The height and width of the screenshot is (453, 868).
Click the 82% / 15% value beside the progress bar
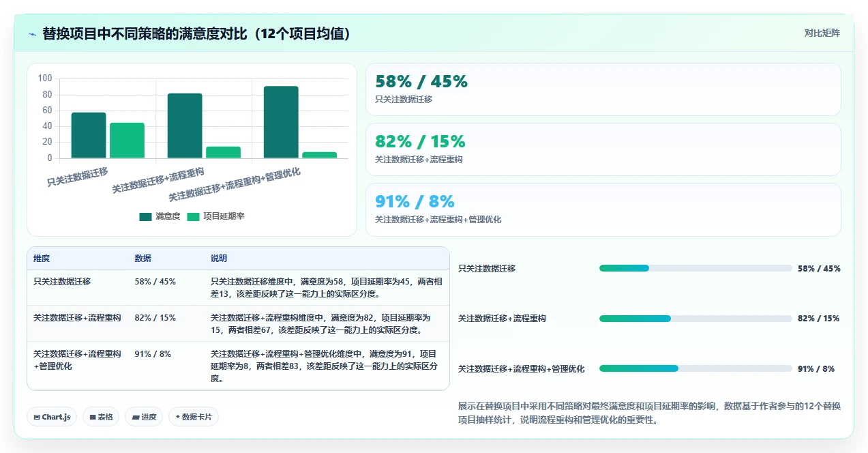click(818, 318)
